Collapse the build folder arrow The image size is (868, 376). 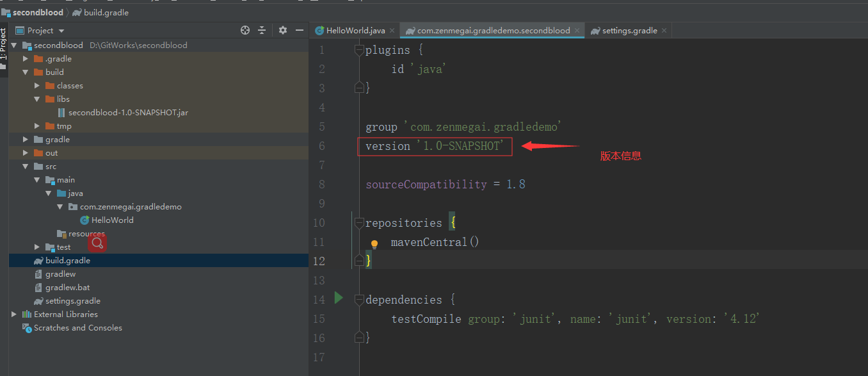pyautogui.click(x=26, y=72)
